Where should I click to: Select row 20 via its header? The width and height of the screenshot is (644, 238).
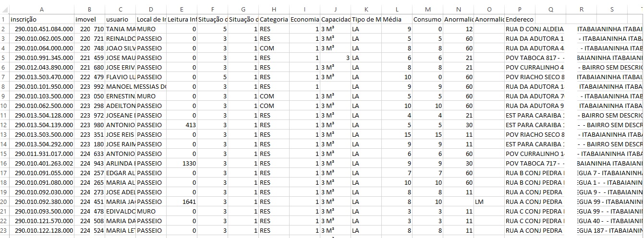point(4,202)
